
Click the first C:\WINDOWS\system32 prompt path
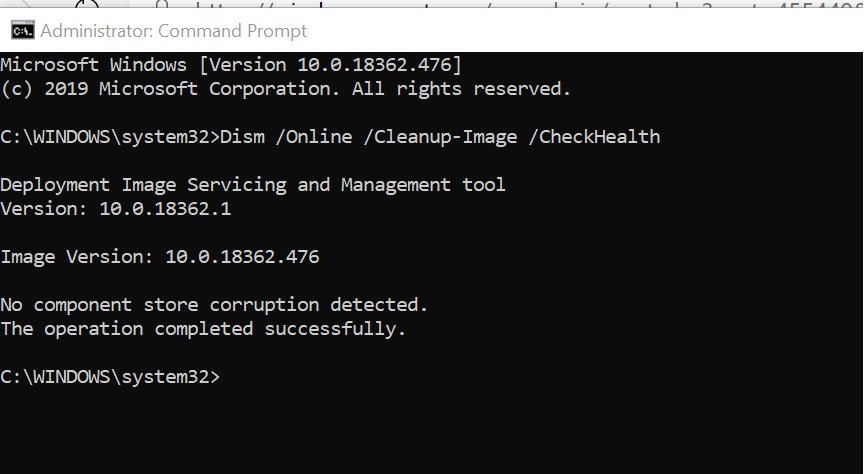pos(106,136)
